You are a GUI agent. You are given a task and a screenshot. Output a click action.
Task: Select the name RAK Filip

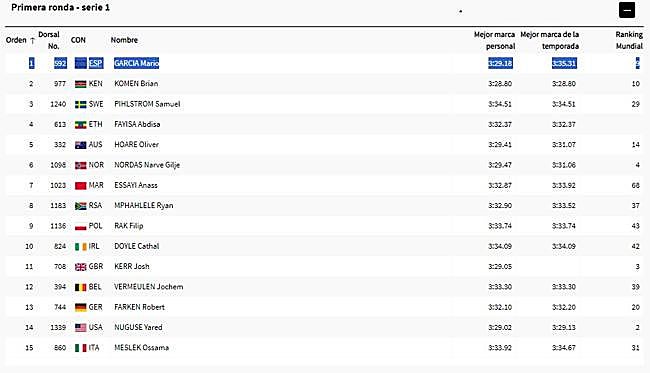pos(129,226)
